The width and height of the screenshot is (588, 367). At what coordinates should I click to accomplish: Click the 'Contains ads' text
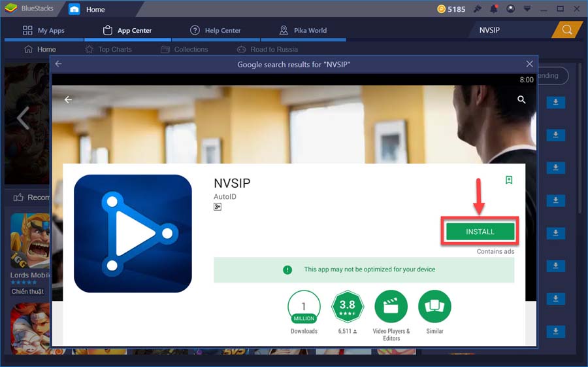pos(495,251)
